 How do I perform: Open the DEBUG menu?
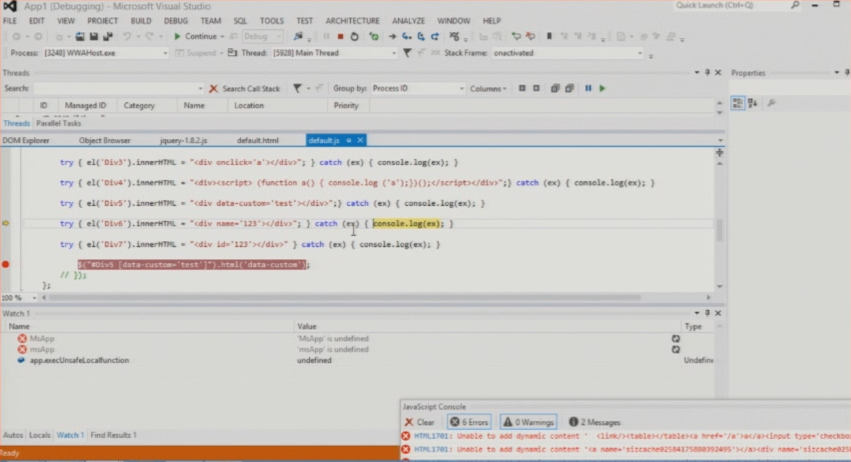pos(175,21)
